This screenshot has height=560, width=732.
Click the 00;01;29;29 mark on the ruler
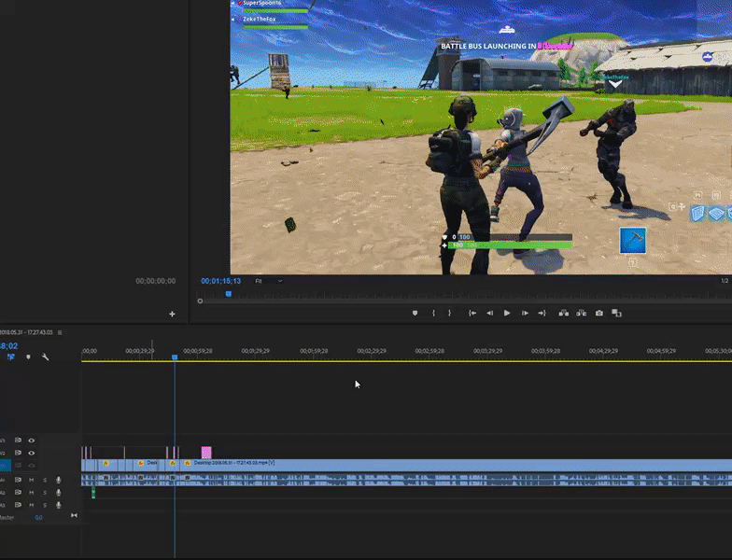click(x=256, y=351)
